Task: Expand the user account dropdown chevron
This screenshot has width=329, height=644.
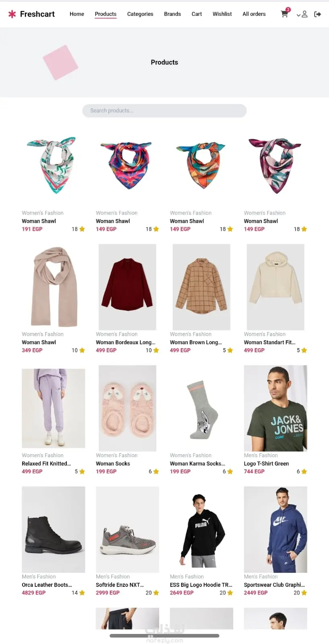Action: 299,15
